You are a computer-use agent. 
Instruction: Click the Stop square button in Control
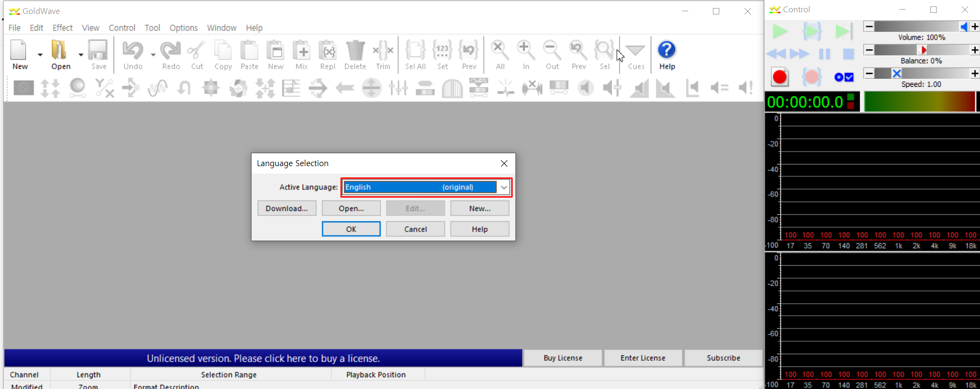tap(849, 54)
